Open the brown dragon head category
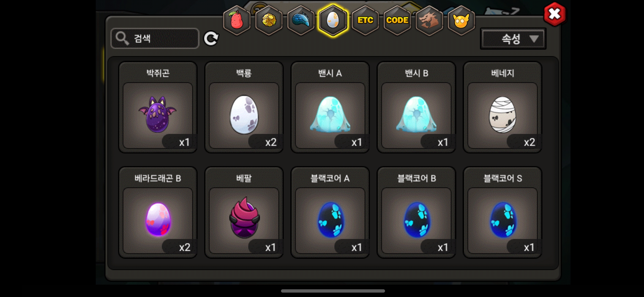Image resolution: width=644 pixels, height=297 pixels. click(429, 20)
